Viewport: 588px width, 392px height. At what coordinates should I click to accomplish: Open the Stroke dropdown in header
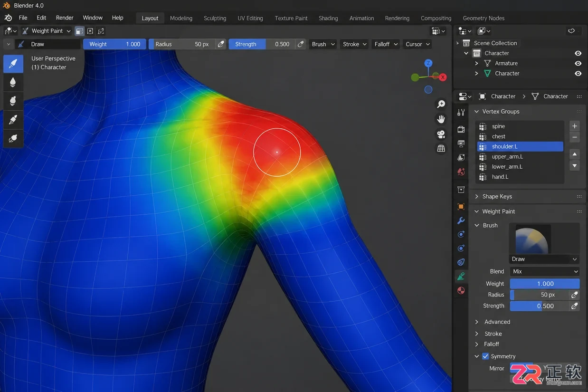354,44
